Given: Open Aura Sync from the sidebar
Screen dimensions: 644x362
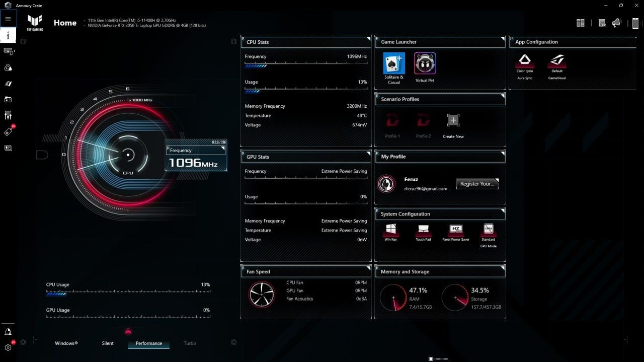Looking at the screenshot, I should click(x=8, y=67).
